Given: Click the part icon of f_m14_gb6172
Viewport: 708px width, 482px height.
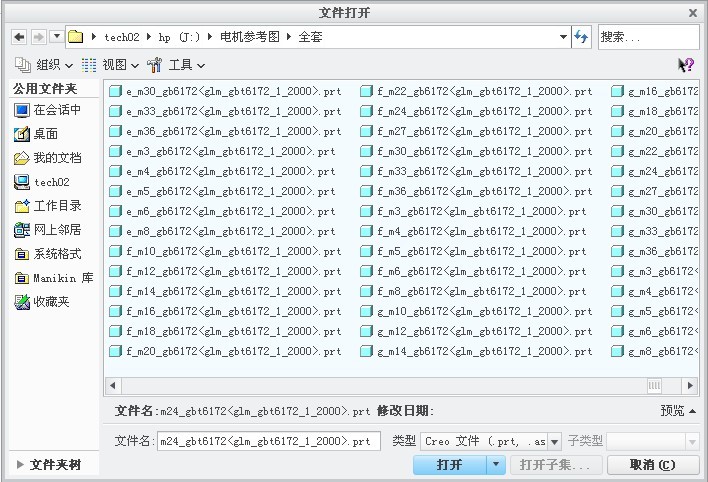Looking at the screenshot, I should [116, 291].
